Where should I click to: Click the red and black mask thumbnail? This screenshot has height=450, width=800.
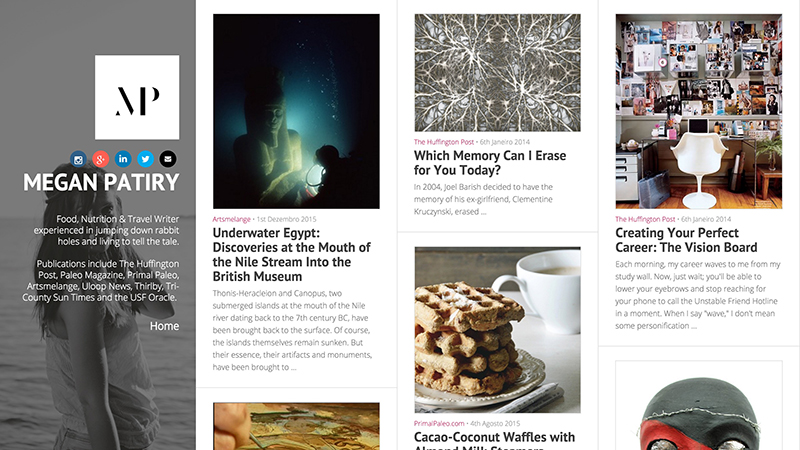click(x=698, y=406)
